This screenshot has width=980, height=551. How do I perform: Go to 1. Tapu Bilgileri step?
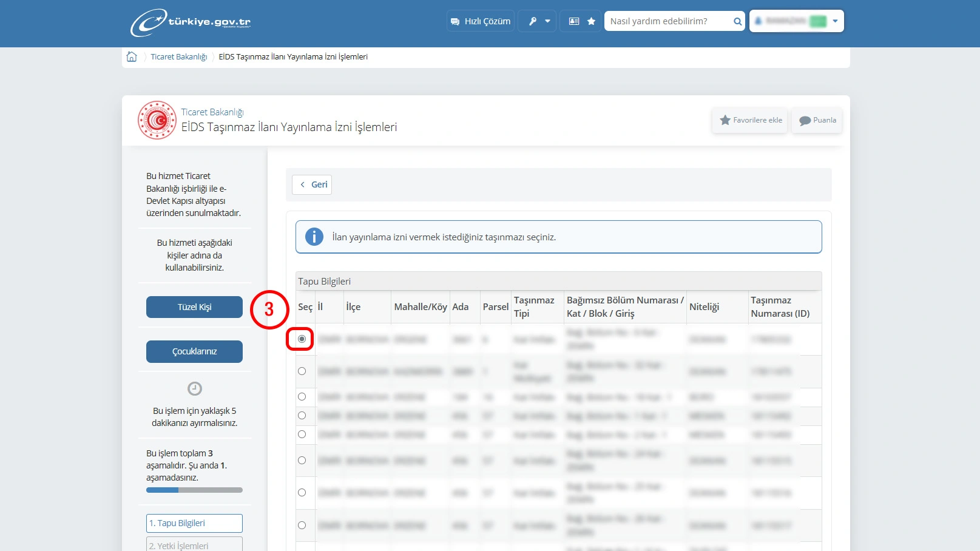tap(194, 523)
